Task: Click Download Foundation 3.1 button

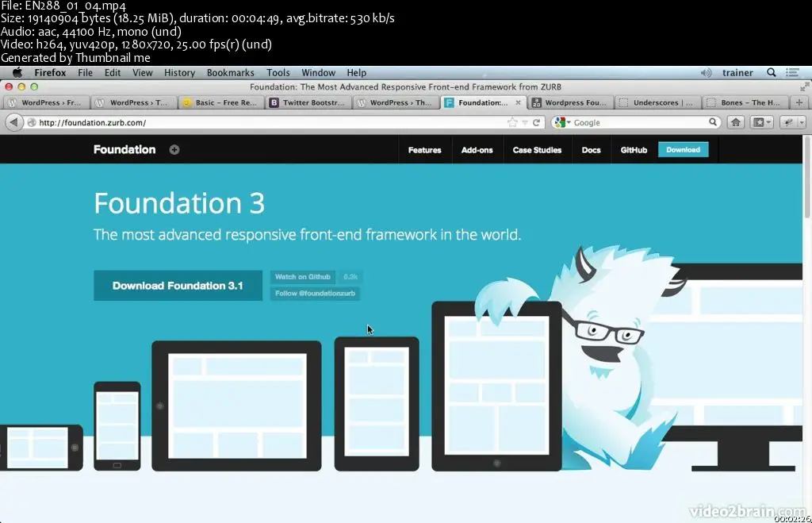Action: tap(178, 286)
